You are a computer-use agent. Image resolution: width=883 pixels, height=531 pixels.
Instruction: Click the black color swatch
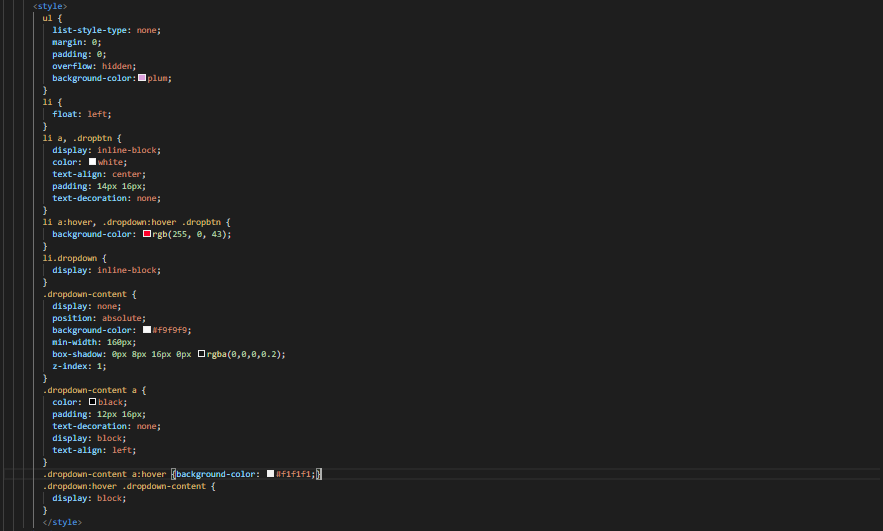(92, 401)
